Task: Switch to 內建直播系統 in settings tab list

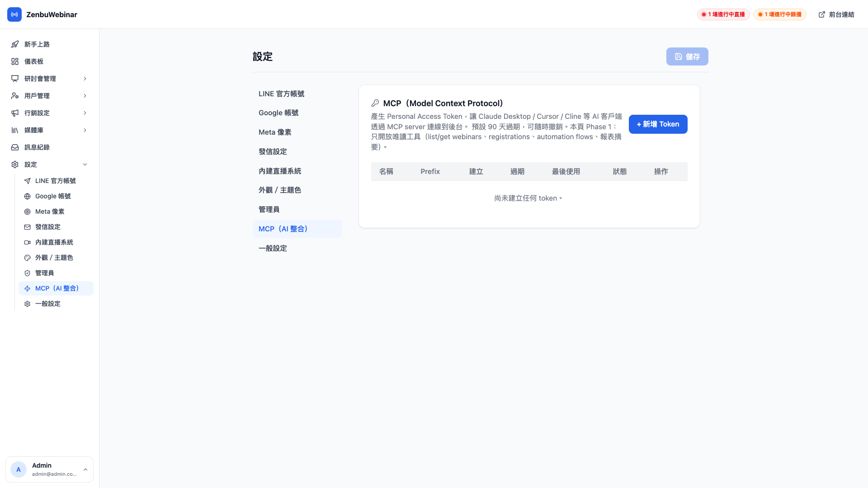Action: click(297, 171)
